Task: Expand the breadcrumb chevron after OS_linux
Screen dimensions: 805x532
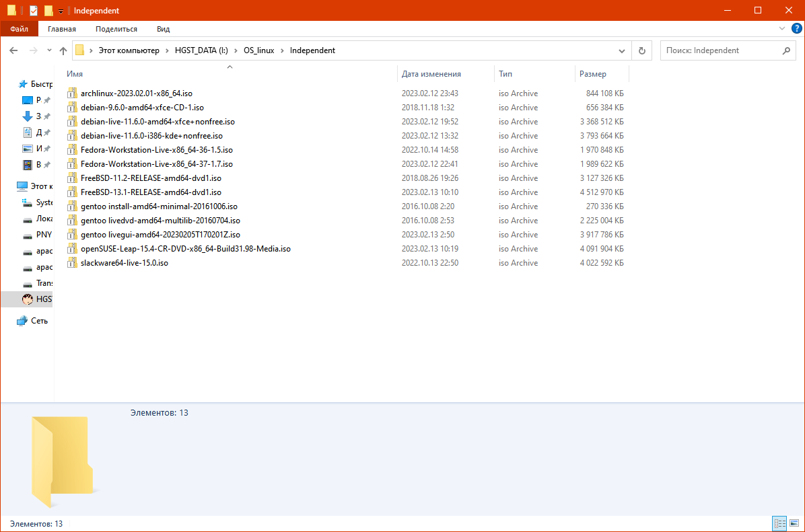Action: [x=282, y=50]
